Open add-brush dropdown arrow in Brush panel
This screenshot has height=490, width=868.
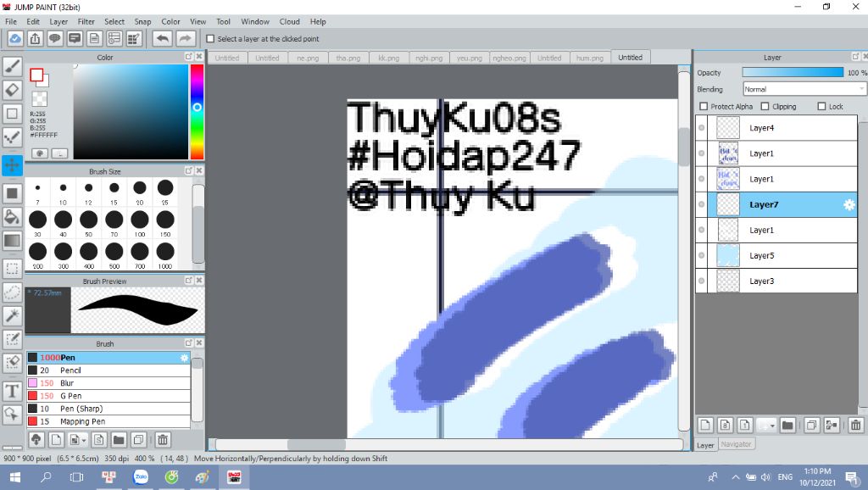pyautogui.click(x=84, y=441)
